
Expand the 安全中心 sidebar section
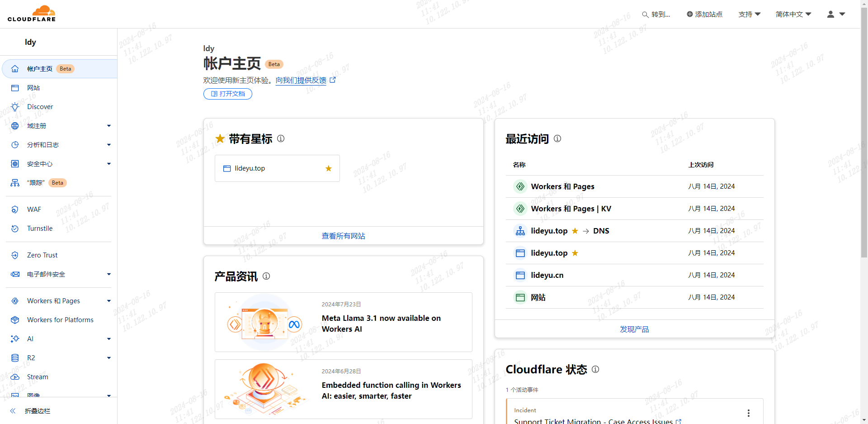tap(109, 164)
